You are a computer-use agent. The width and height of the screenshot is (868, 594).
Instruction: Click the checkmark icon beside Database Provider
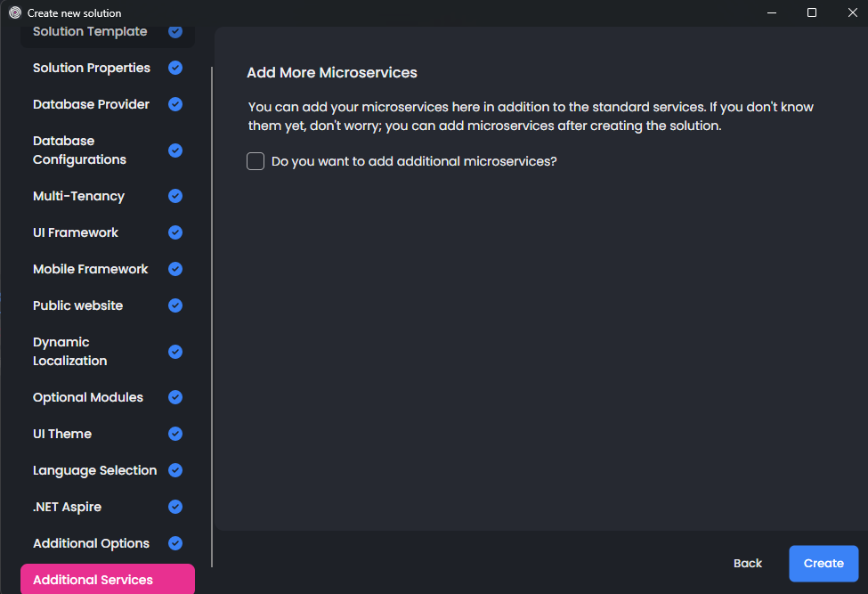click(175, 104)
